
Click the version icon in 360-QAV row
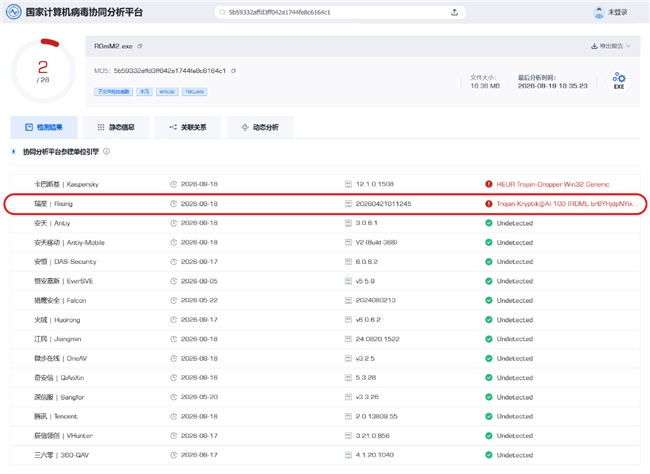pyautogui.click(x=348, y=455)
